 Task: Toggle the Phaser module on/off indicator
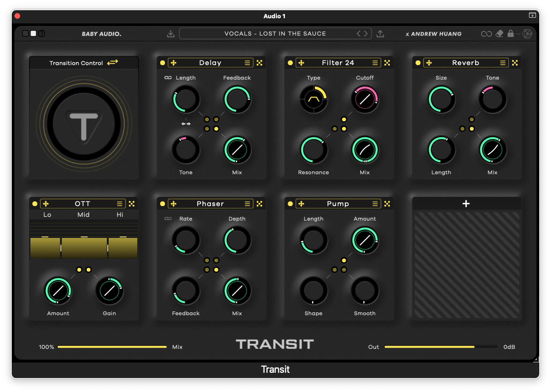click(163, 204)
